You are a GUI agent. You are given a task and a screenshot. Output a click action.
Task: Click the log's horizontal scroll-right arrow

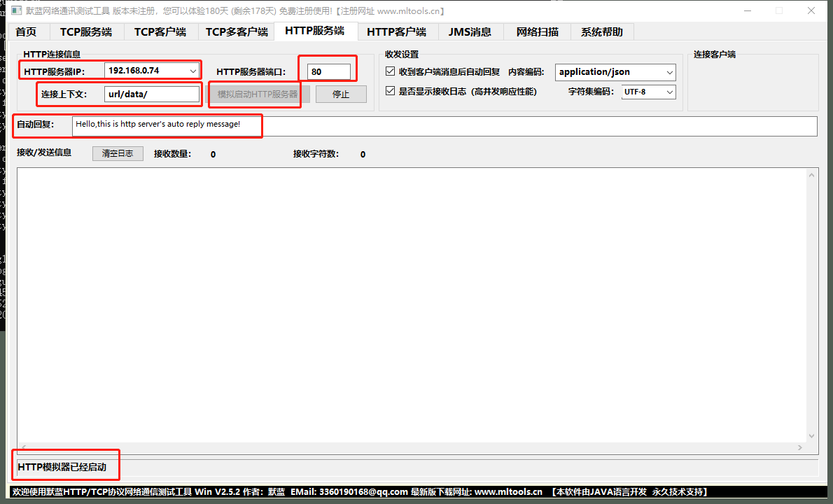(x=800, y=448)
